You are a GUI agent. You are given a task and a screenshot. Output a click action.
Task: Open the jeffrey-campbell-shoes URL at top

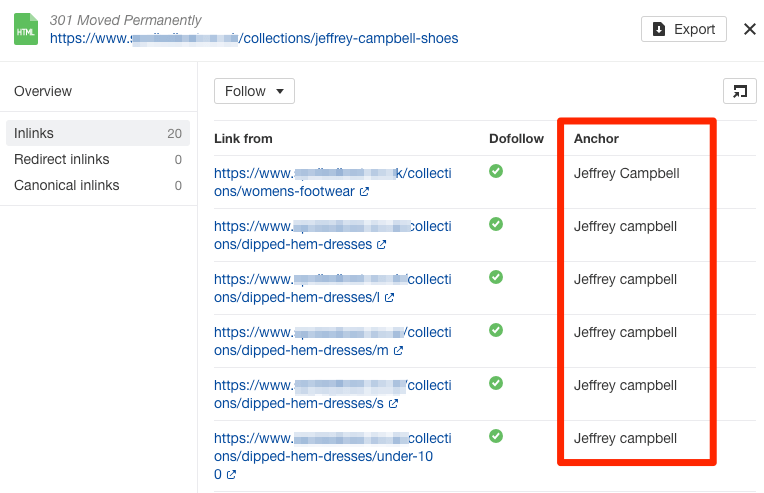tap(254, 38)
